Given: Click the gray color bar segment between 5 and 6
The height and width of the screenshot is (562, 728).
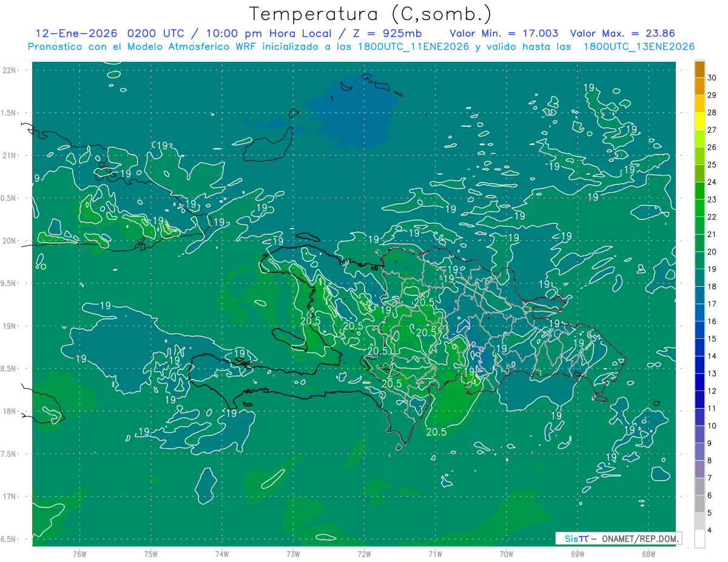Looking at the screenshot, I should click(699, 504).
